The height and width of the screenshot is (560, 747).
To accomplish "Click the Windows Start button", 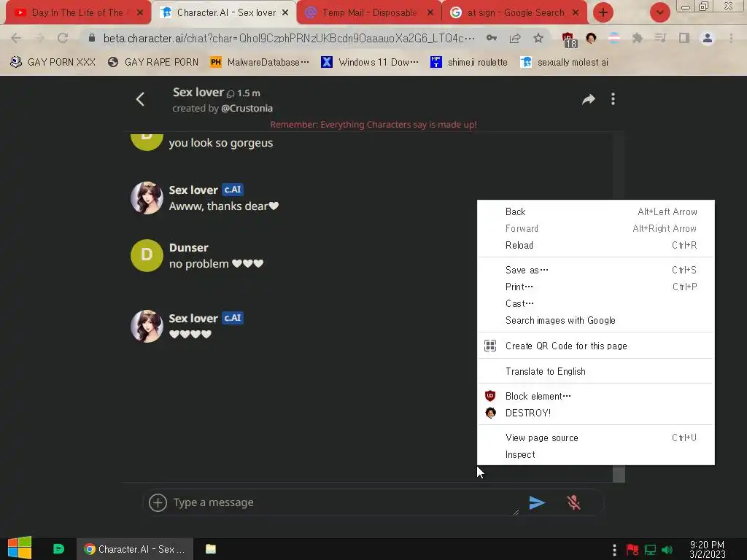I will coord(20,548).
